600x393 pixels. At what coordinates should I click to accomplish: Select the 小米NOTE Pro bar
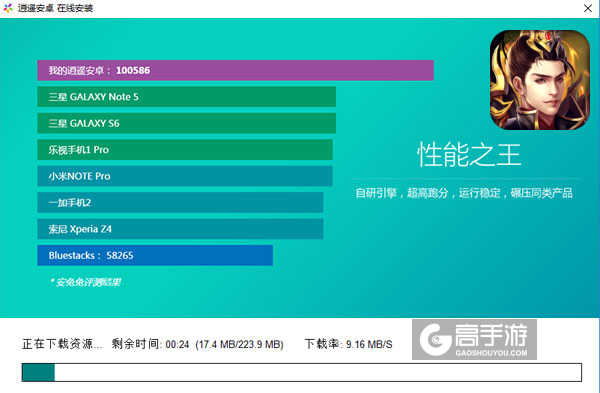coord(185,176)
